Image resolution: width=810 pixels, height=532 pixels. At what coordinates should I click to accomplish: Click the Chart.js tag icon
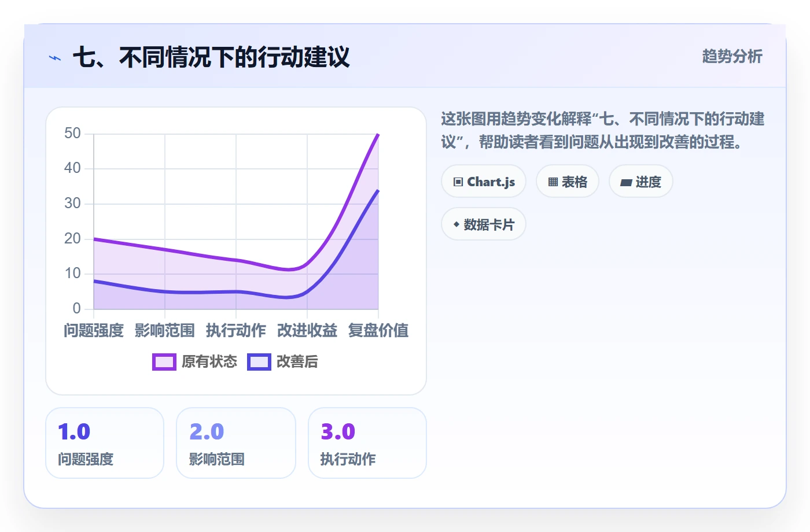click(x=458, y=182)
